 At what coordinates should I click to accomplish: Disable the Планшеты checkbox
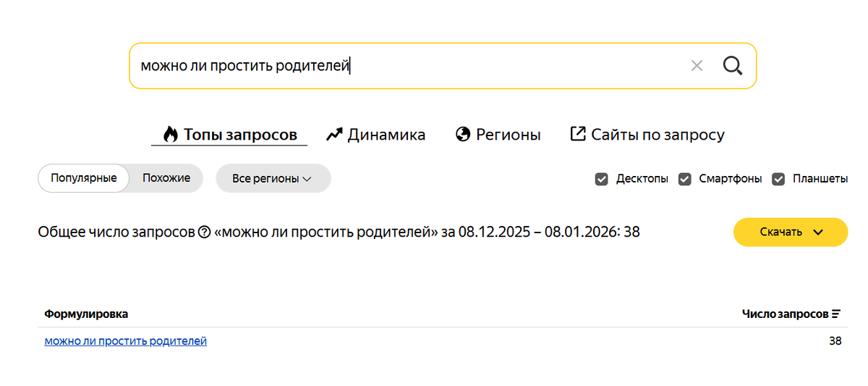(778, 179)
